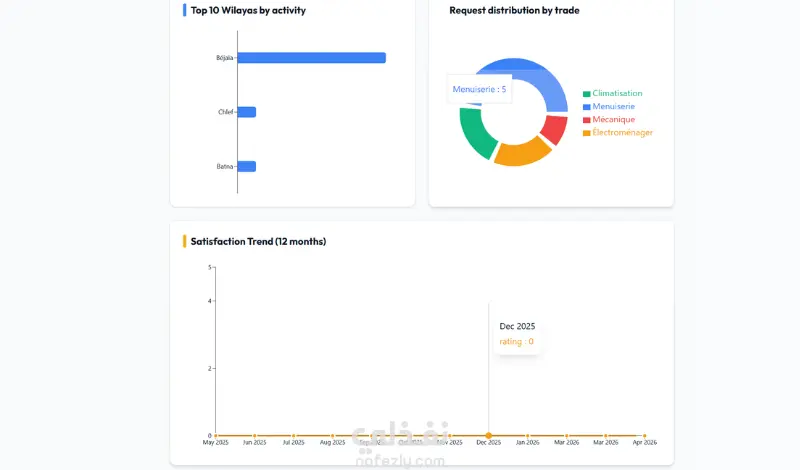The height and width of the screenshot is (470, 800).
Task: Click 'Satisfaction Trend (12 months)' heading
Action: coord(258,241)
